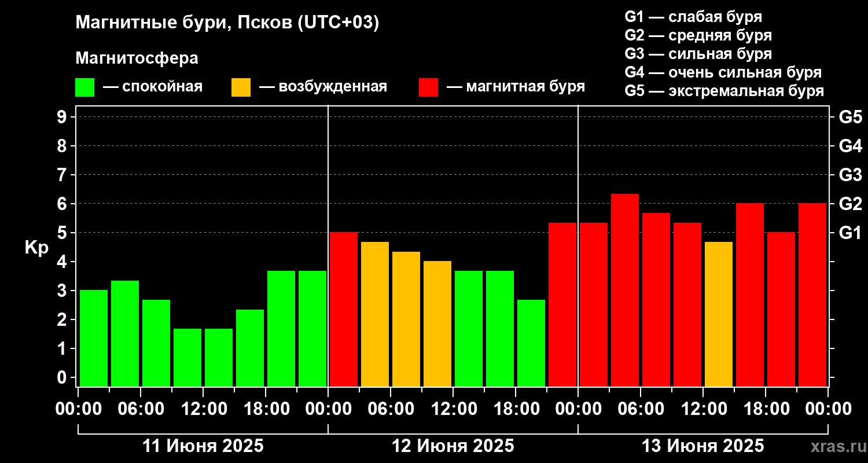The image size is (868, 463).
Task: Select the 11 June 21:00–00:00 green bar
Action: click(312, 328)
